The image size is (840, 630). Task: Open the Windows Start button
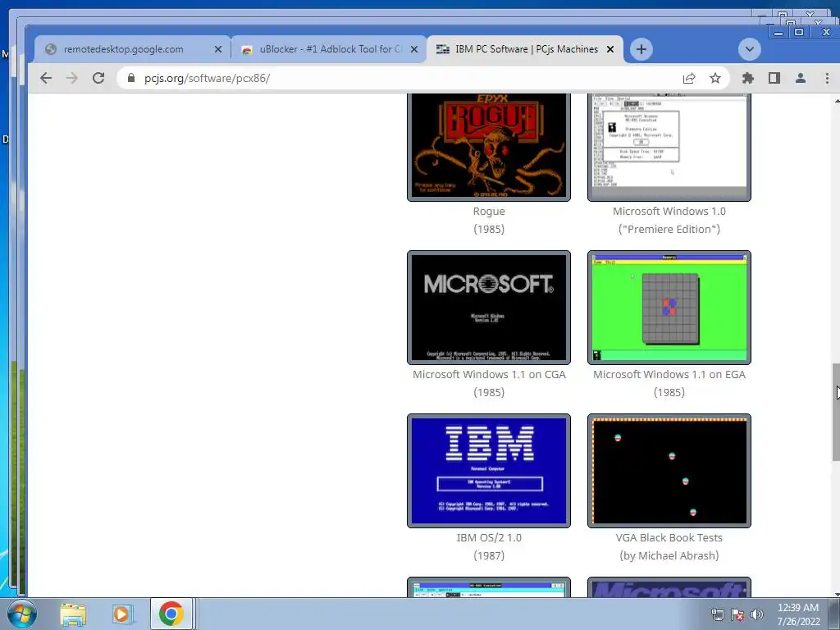[21, 614]
